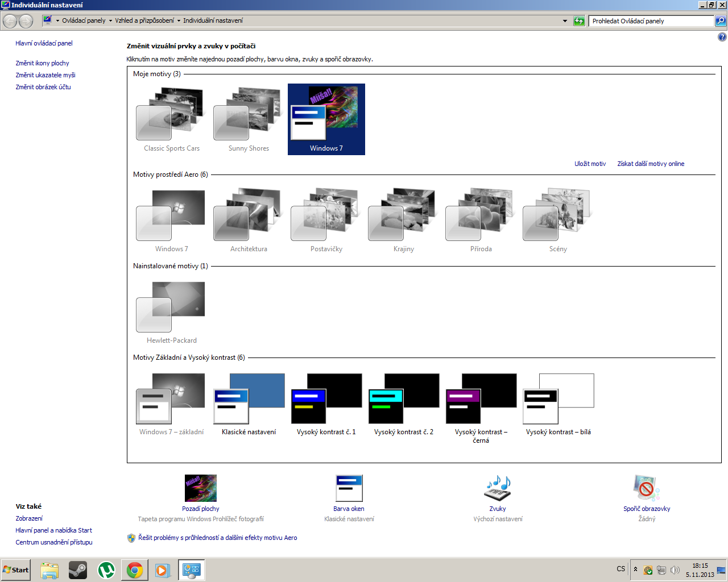Image resolution: width=728 pixels, height=582 pixels.
Task: Open Centrum usnadnění přístupu link
Action: pos(54,542)
